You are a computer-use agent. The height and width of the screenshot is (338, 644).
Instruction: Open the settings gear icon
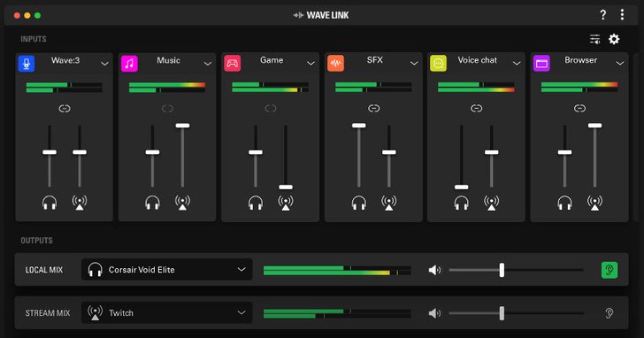point(614,39)
